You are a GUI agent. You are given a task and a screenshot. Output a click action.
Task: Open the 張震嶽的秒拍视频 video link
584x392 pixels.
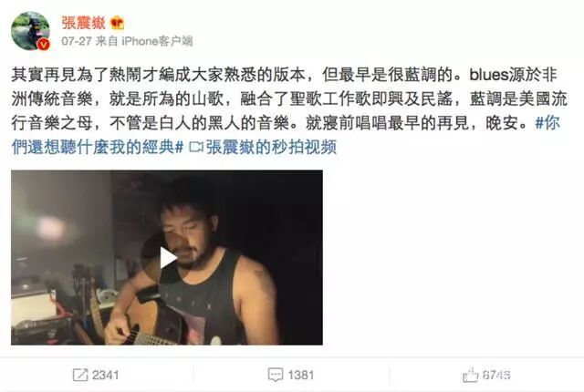[x=271, y=148]
